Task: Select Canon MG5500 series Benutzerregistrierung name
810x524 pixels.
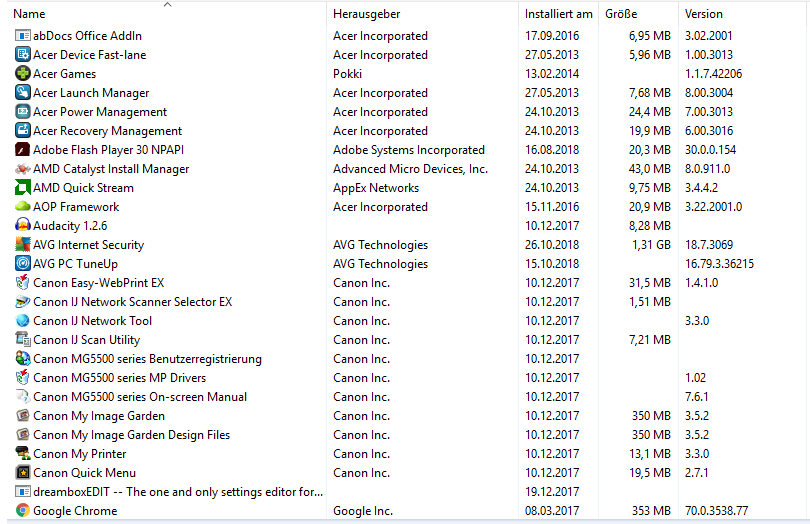Action: click(x=147, y=359)
